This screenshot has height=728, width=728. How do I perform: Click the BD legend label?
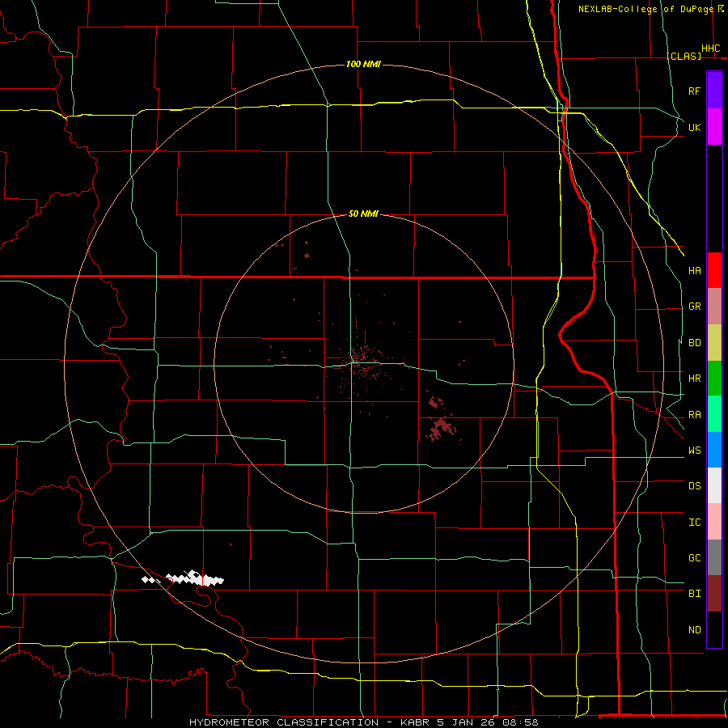click(x=694, y=343)
